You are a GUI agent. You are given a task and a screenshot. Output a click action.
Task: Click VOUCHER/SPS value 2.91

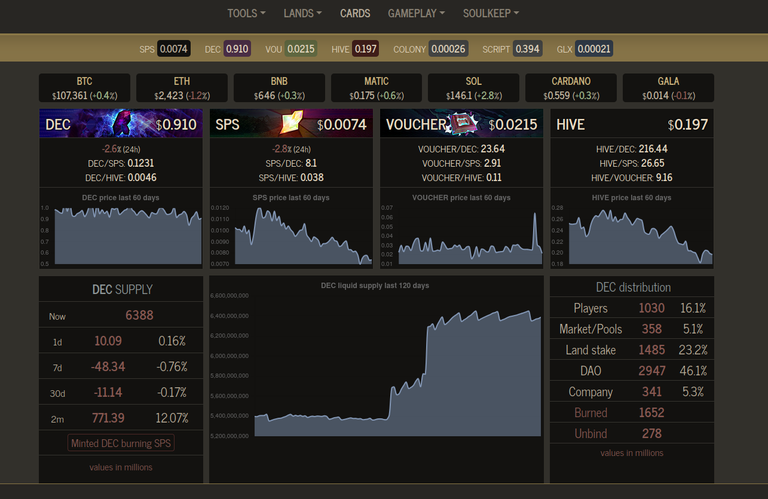point(493,163)
